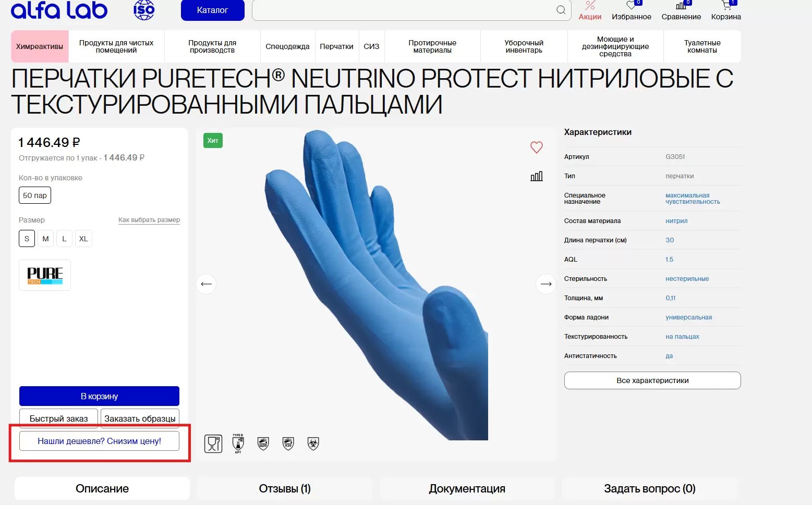
Task: Open the Акции promotions page
Action: click(x=590, y=11)
